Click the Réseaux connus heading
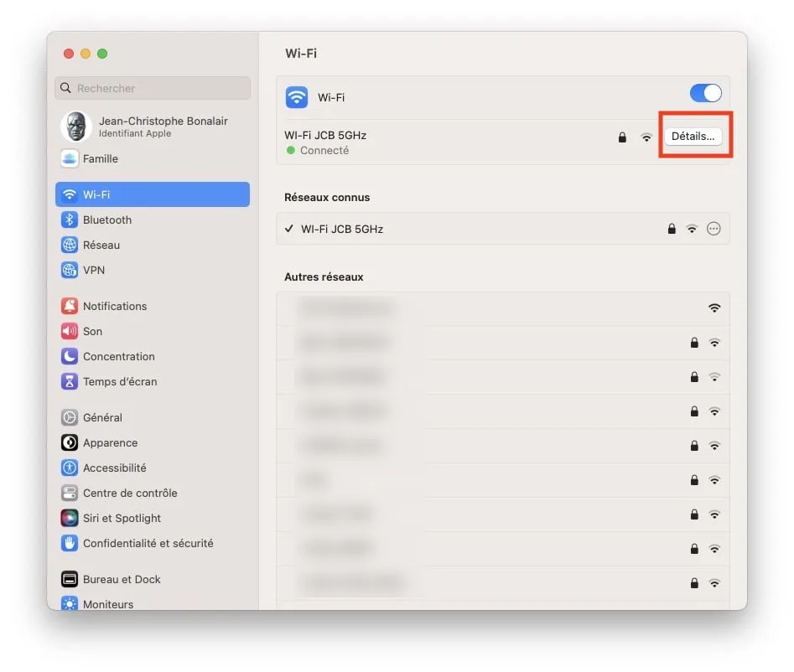Screen dimensions: 794x672 (327, 198)
